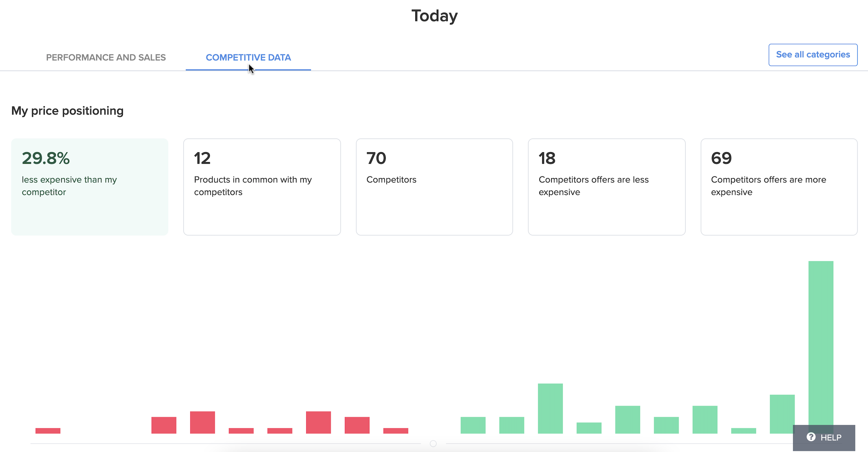Viewport: 868px width, 452px height.
Task: Open the Help widget
Action: 824,437
